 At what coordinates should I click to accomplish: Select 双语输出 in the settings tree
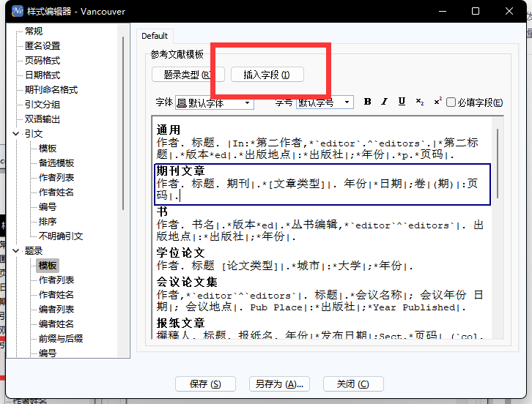click(x=43, y=119)
